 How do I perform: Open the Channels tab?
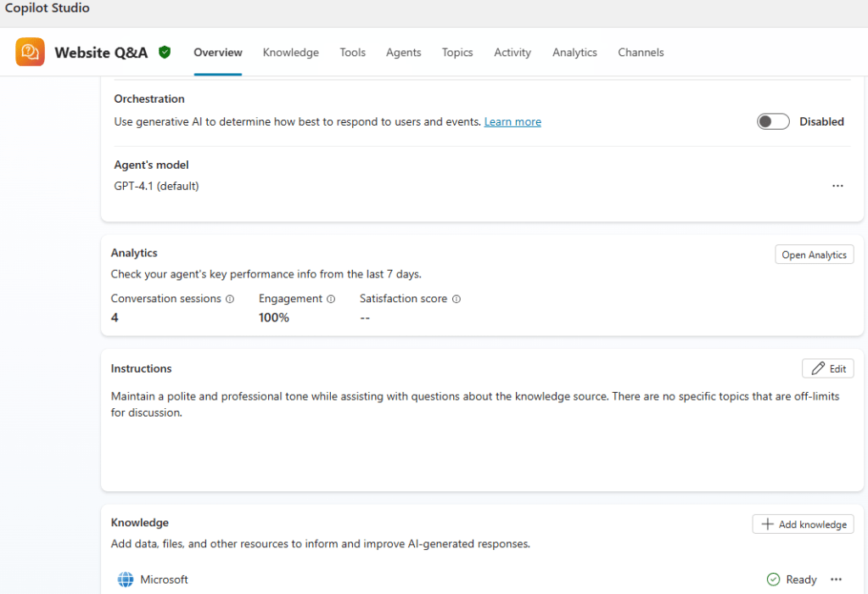pyautogui.click(x=641, y=53)
